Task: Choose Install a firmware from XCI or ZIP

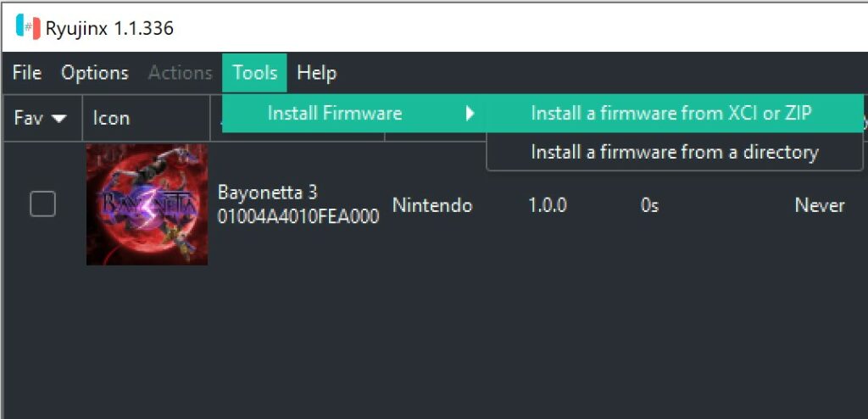Action: pyautogui.click(x=675, y=114)
